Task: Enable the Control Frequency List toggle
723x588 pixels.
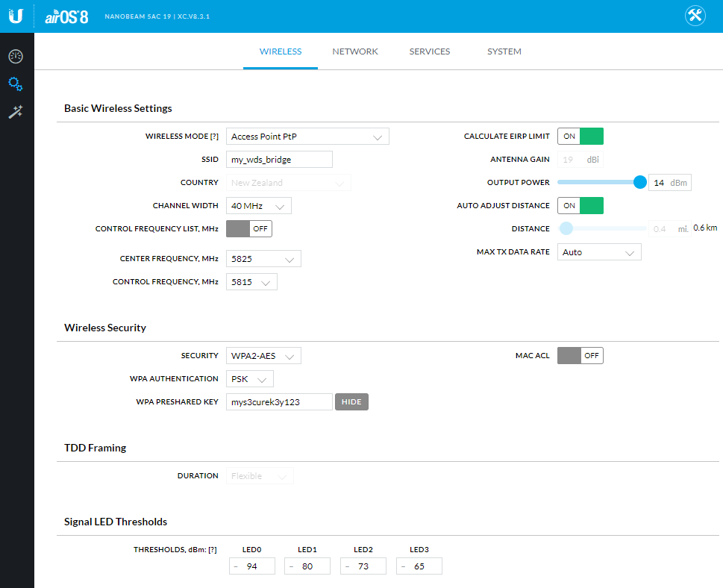Action: [x=248, y=228]
